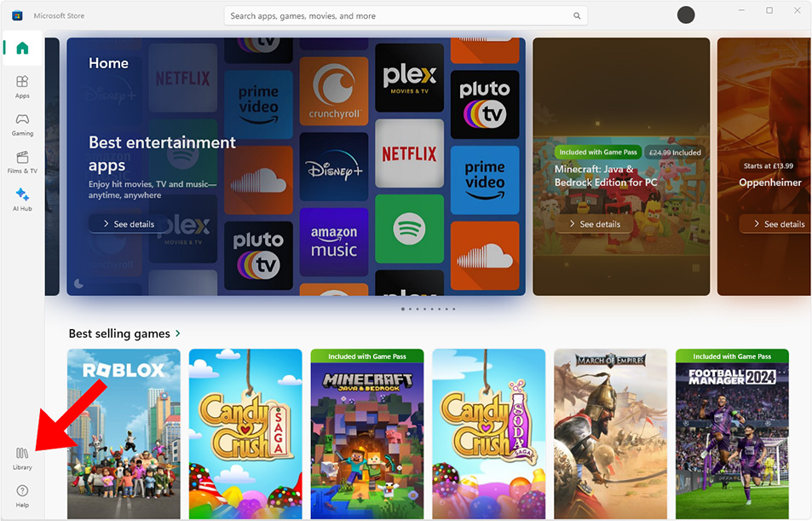Click the search magnifier icon
Image resolution: width=812 pixels, height=521 pixels.
coord(576,16)
